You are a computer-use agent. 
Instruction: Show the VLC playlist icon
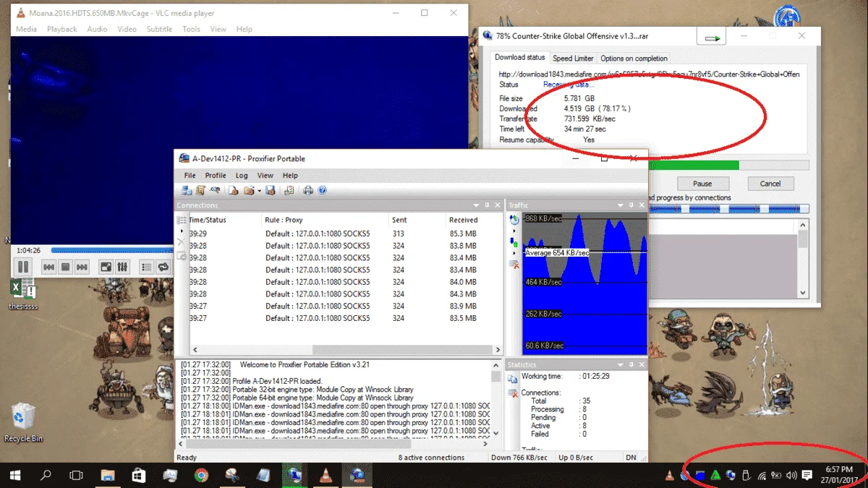146,267
